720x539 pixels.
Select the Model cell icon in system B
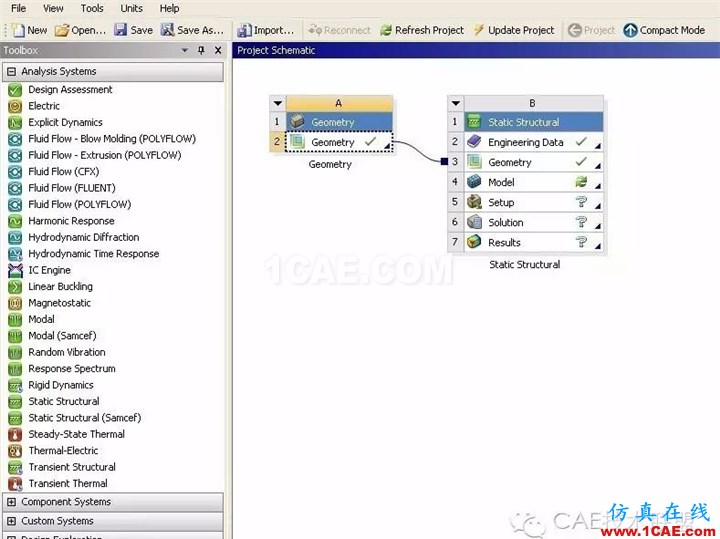click(x=474, y=182)
